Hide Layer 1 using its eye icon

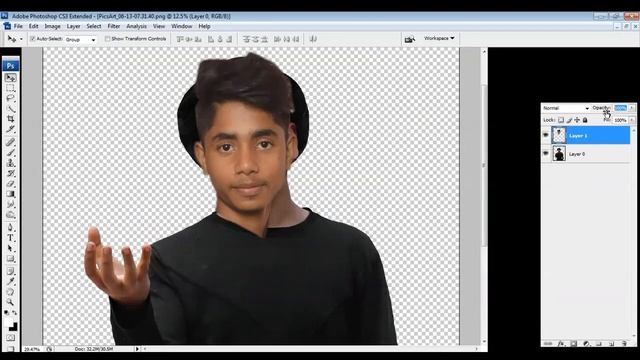pos(546,135)
